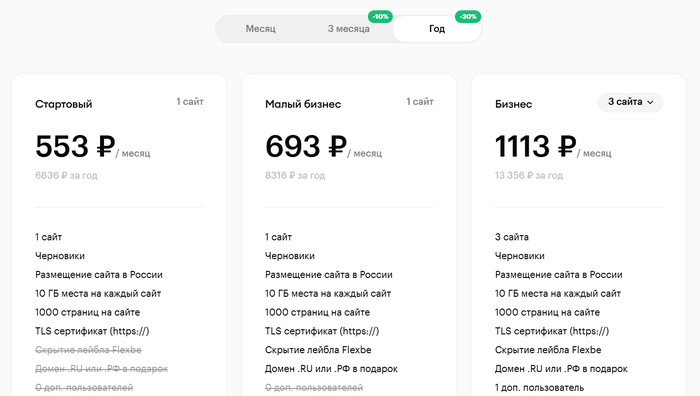The image size is (700, 396).
Task: Click Домен .RU или .РФ в подарок in Малый бизнес
Action: 331,369
